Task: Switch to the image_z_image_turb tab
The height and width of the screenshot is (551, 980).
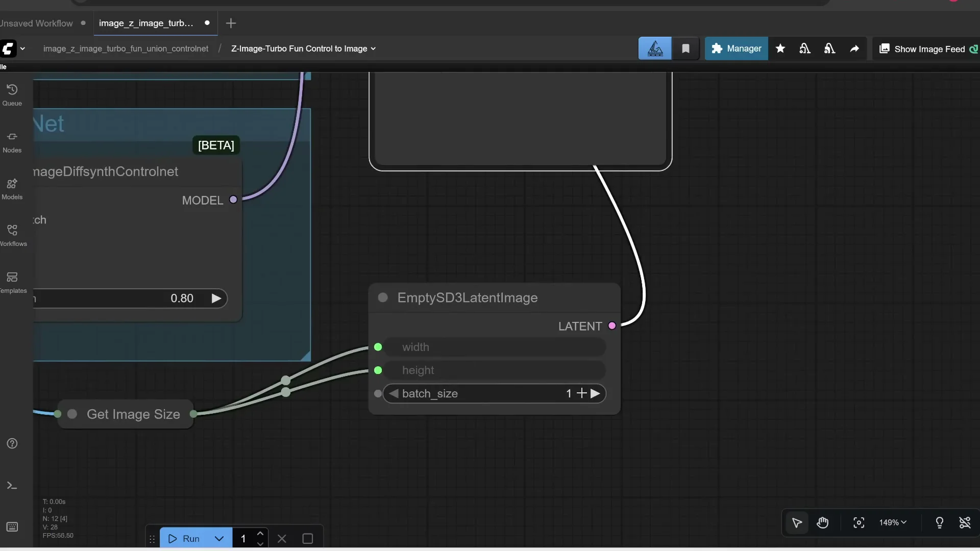Action: [146, 23]
